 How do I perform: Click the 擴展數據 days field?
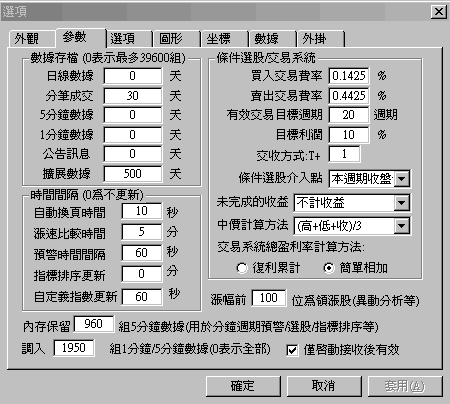[x=133, y=174]
